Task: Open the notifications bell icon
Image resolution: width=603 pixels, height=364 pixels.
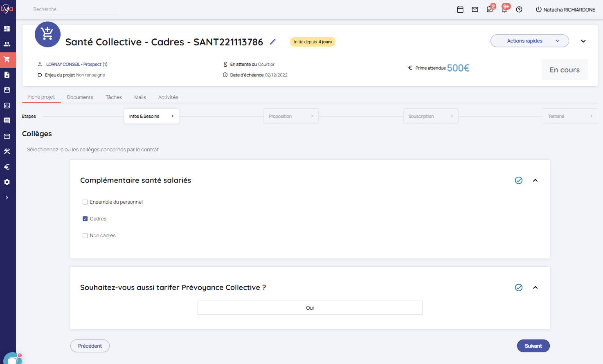Action: pyautogui.click(x=504, y=9)
